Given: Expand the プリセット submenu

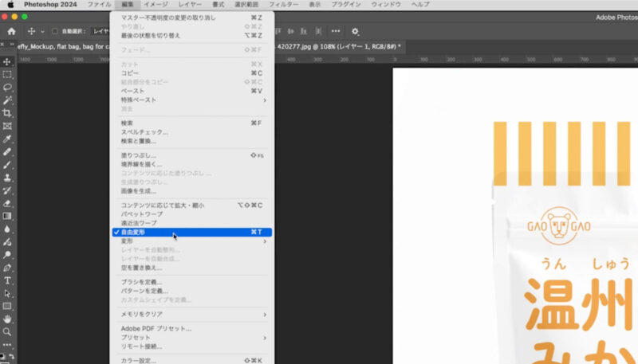Looking at the screenshot, I should click(x=192, y=338).
